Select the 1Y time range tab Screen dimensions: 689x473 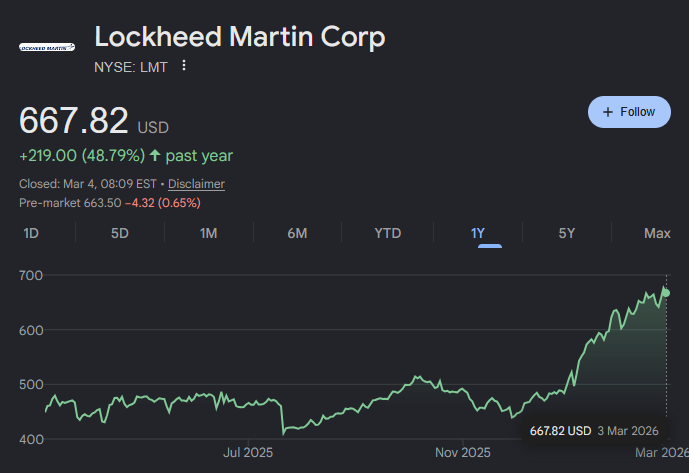(478, 233)
